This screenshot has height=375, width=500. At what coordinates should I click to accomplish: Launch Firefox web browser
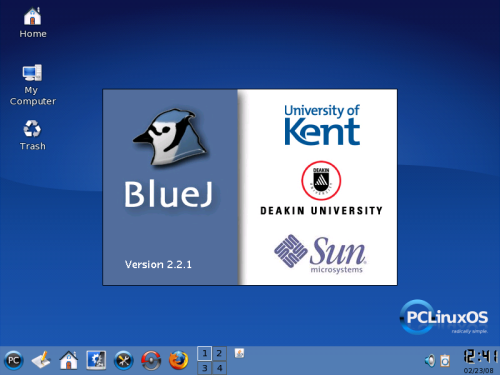(x=179, y=360)
